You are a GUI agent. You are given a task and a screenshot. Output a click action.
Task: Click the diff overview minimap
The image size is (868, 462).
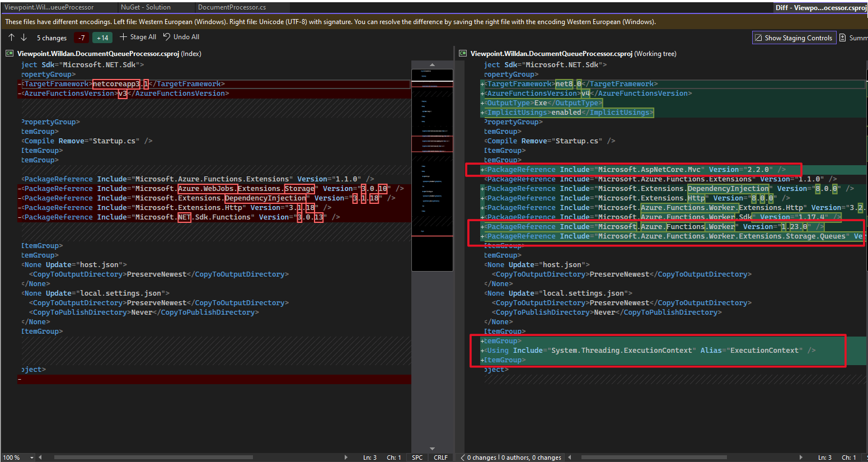[432, 168]
